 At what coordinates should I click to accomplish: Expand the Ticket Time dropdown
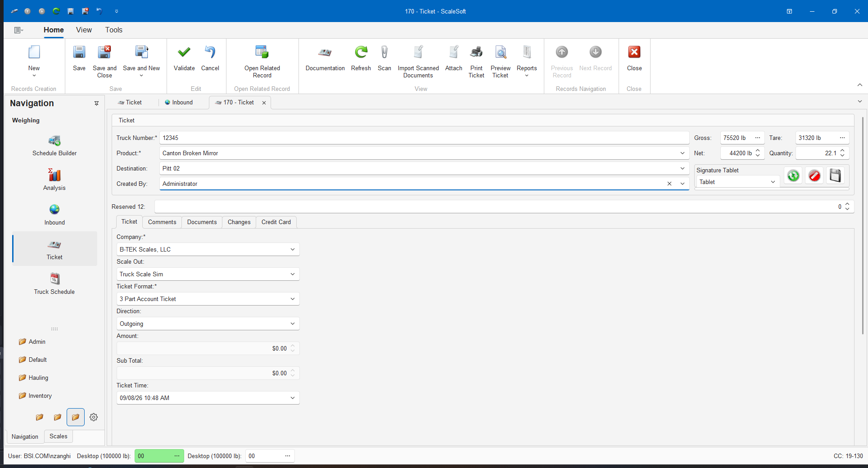coord(293,398)
